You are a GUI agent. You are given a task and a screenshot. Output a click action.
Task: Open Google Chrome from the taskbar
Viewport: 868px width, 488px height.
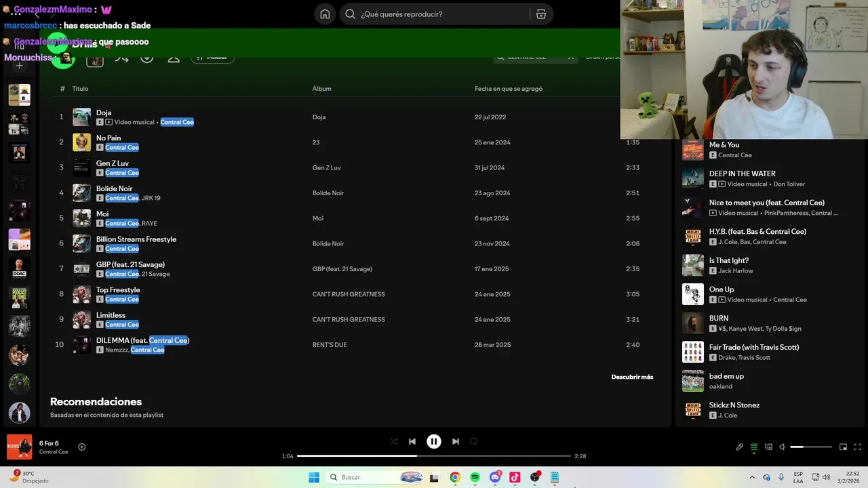[x=455, y=477]
